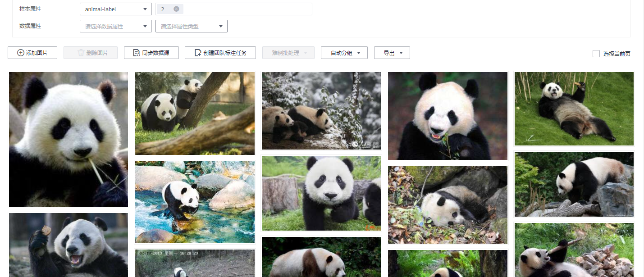Tick the Select Current Page checkbox
Viewport: 644px width, 277px height.
[x=596, y=54]
